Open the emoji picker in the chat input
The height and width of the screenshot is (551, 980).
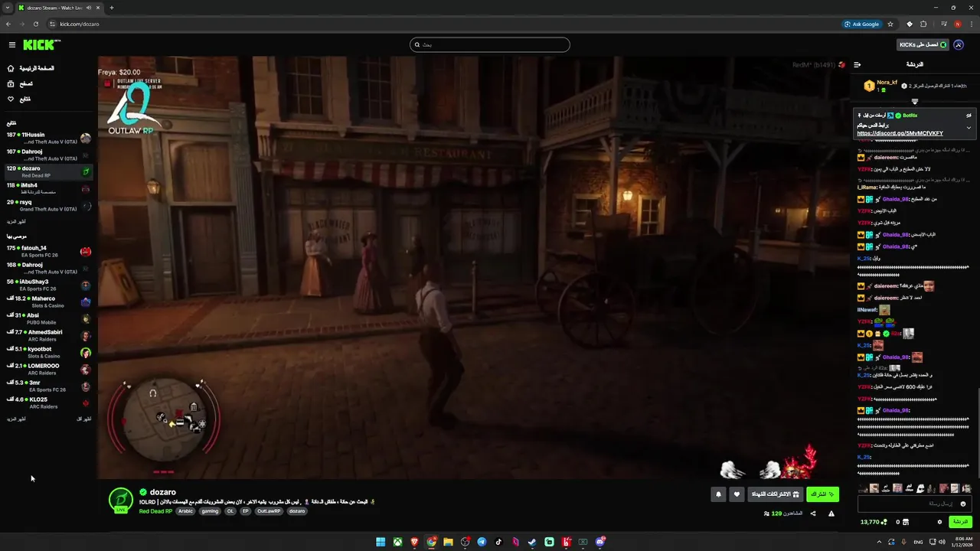click(962, 504)
